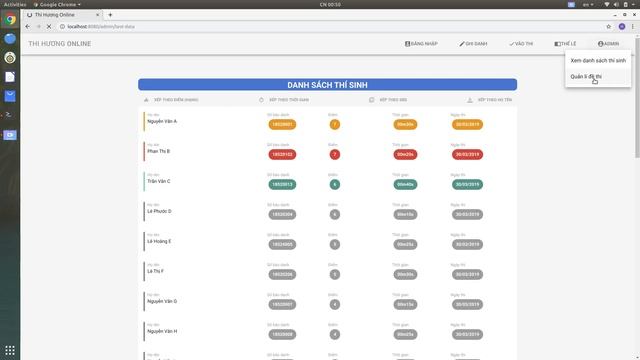Click the red score badge of Phan Thị B
Viewport: 640px width, 360px height.
click(335, 154)
